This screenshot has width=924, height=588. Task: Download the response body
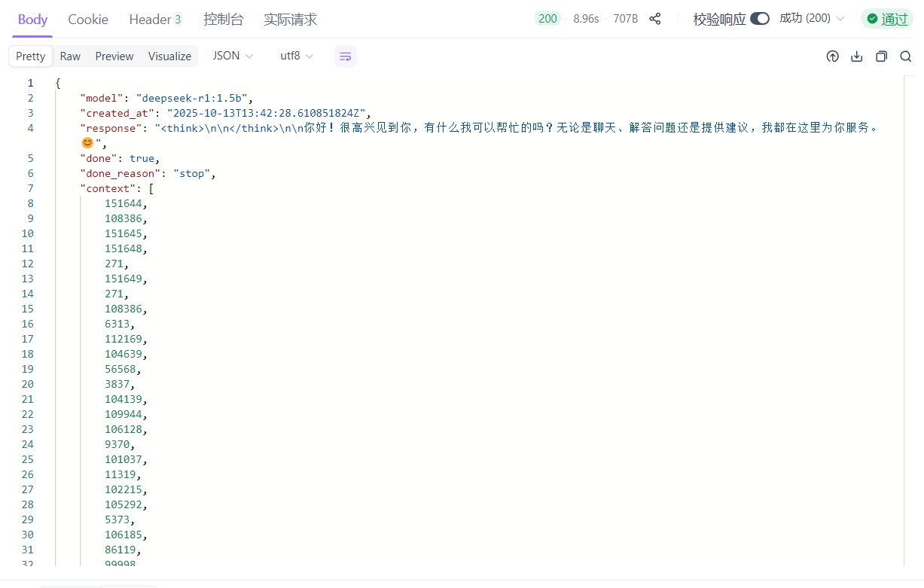[x=856, y=56]
